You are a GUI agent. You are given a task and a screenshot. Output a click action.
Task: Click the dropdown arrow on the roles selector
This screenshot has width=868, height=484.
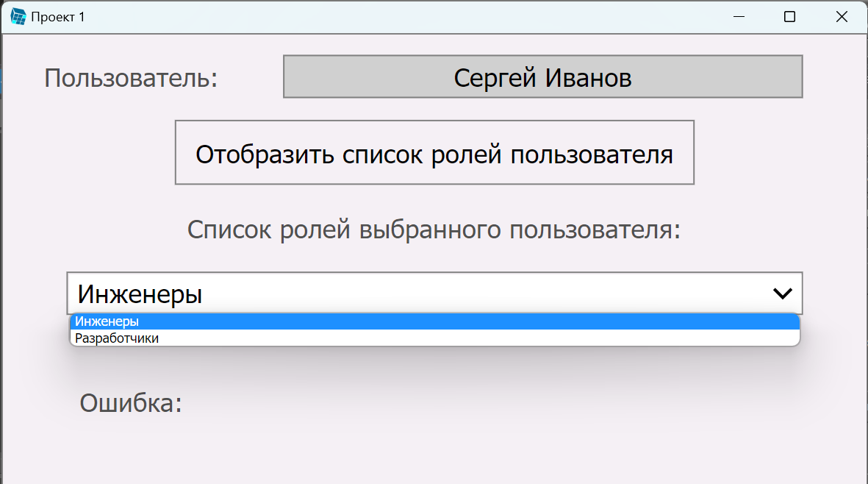782,293
